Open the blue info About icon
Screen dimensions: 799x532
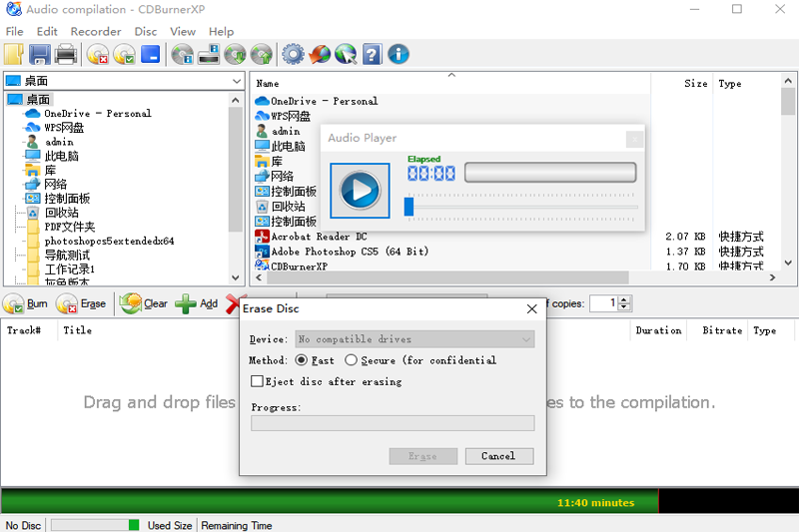click(398, 55)
